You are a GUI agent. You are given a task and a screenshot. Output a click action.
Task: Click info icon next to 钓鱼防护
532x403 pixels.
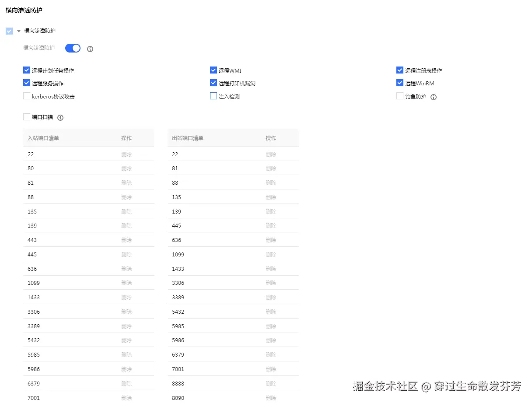[x=434, y=97]
